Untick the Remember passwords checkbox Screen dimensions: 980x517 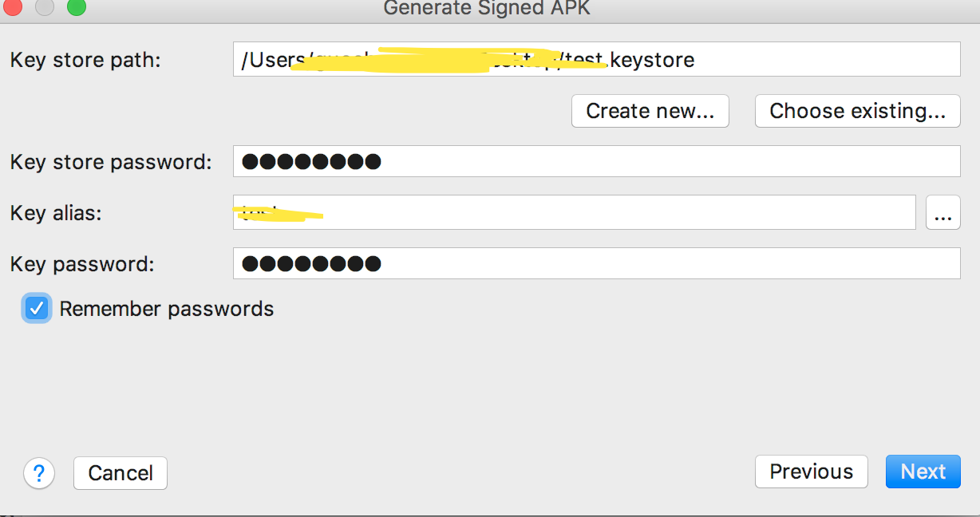(x=37, y=309)
